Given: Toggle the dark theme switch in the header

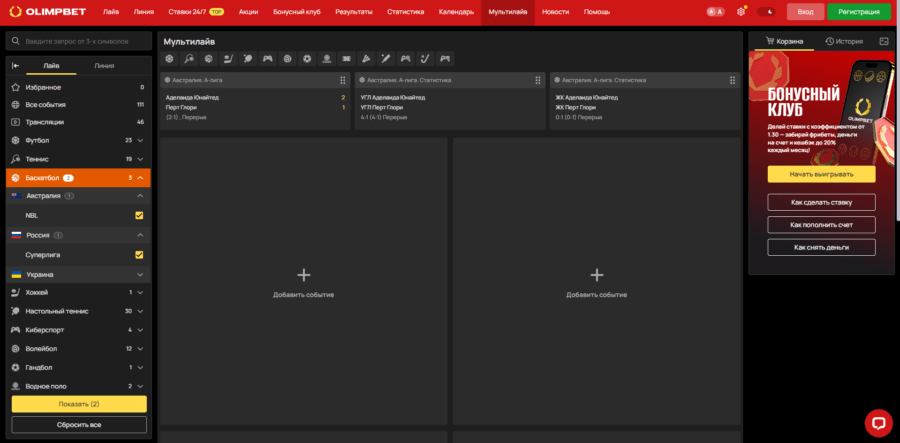Looking at the screenshot, I should pyautogui.click(x=770, y=12).
